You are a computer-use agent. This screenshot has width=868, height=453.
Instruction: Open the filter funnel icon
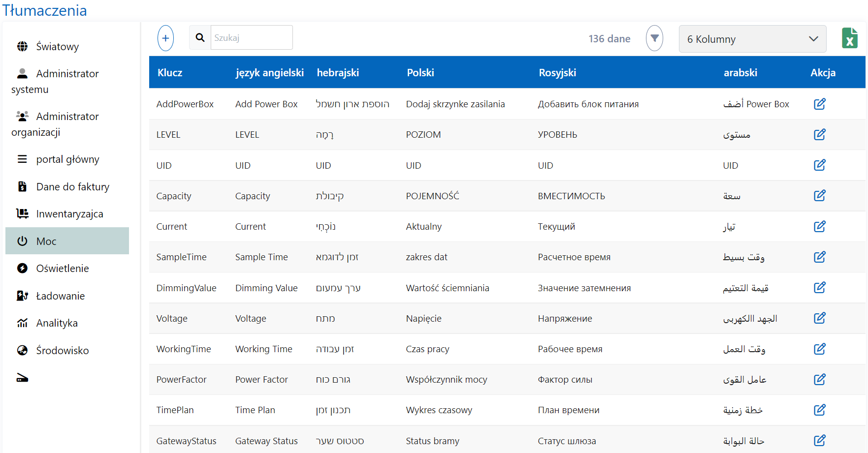coord(654,38)
